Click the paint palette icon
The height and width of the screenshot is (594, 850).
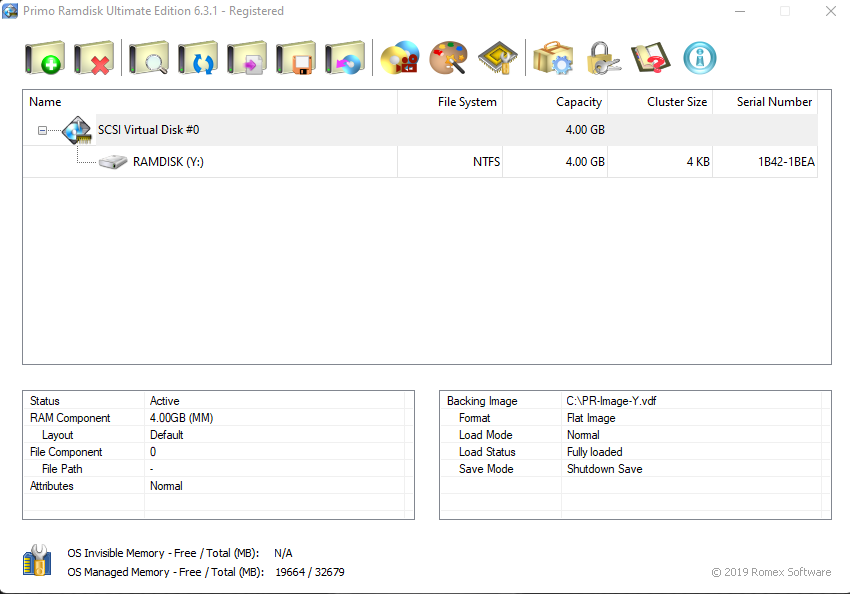[x=448, y=58]
